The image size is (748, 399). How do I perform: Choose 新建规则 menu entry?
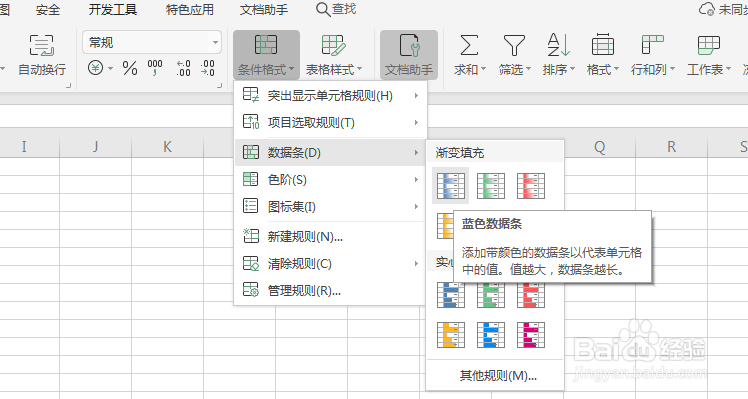[x=330, y=236]
